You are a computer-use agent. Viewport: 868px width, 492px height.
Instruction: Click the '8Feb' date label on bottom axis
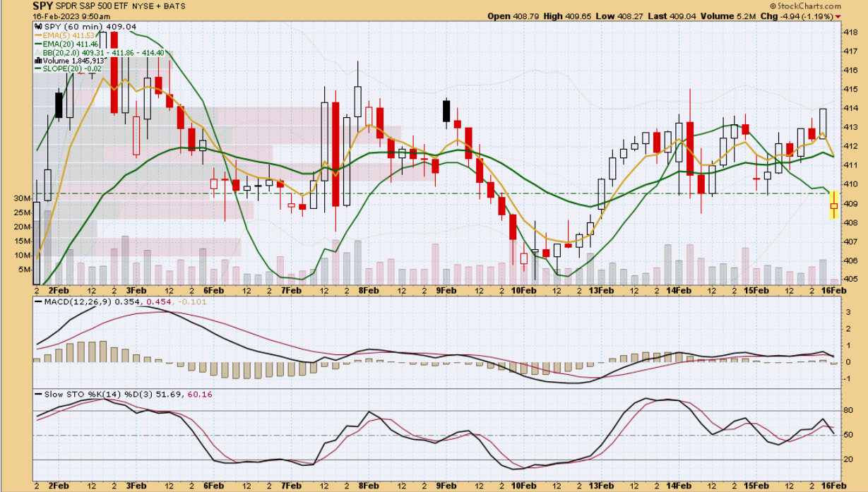click(x=369, y=486)
